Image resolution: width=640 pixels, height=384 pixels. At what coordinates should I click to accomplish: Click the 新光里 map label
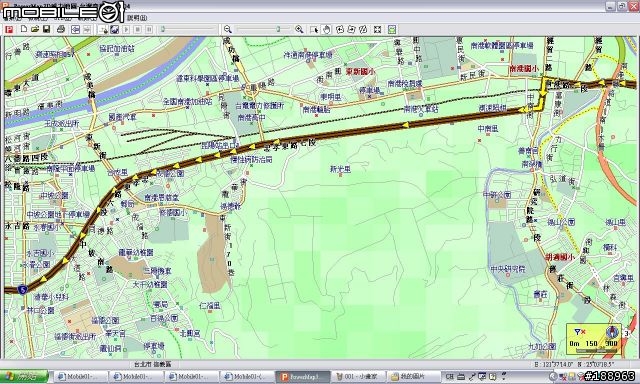click(x=340, y=169)
